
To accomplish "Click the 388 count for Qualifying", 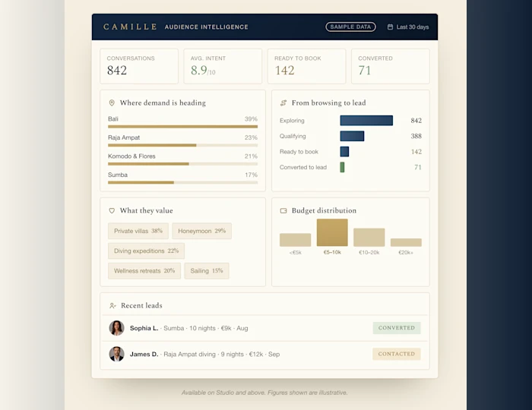I will (x=416, y=136).
